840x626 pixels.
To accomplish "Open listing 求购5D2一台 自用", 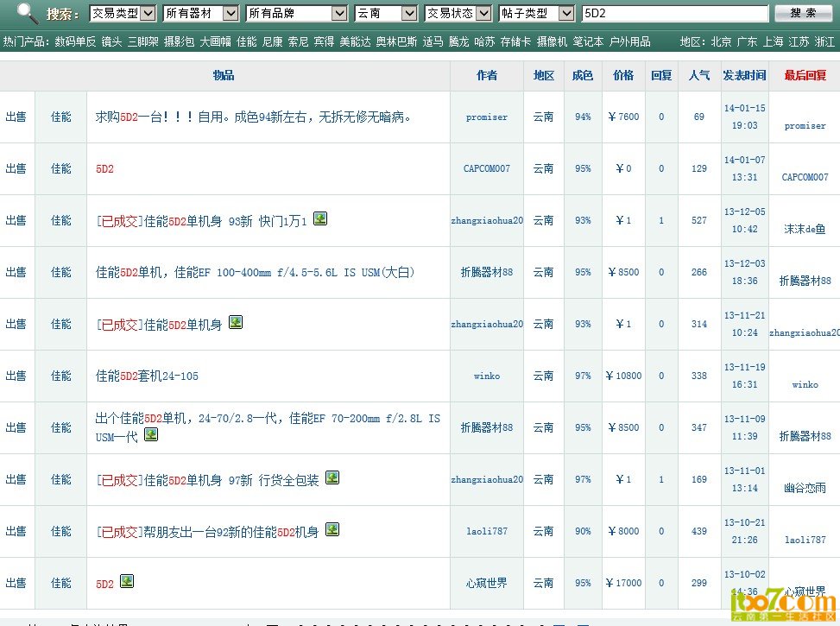I will (253, 117).
